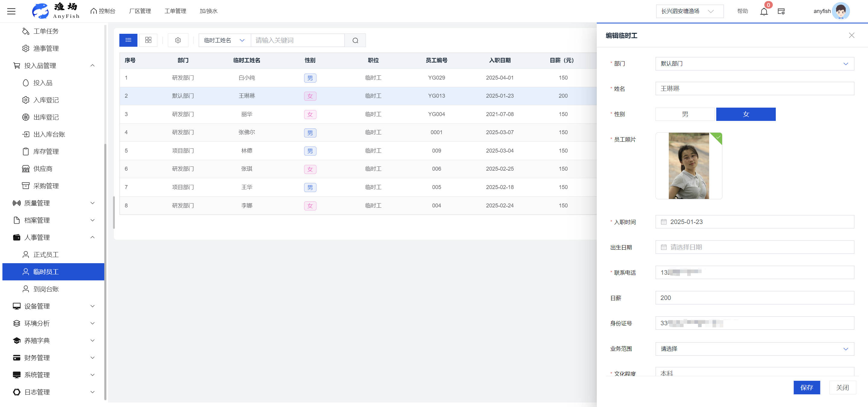Click the window icon beside the bell
This screenshot has width=868, height=407.
781,11
